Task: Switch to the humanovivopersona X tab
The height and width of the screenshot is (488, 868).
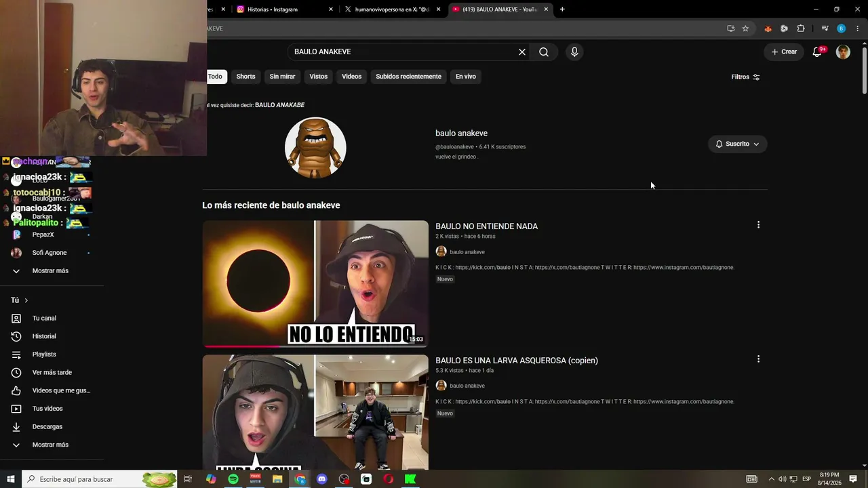Action: point(392,9)
